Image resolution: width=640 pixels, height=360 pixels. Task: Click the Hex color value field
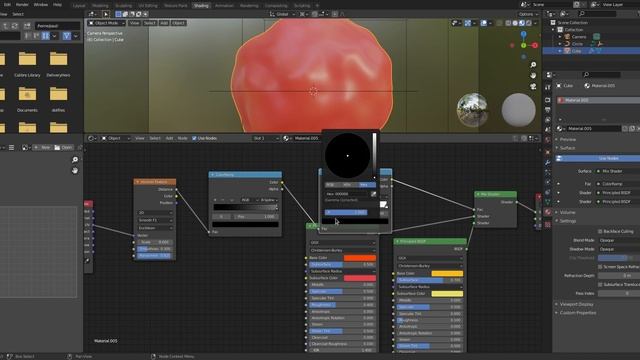click(347, 194)
